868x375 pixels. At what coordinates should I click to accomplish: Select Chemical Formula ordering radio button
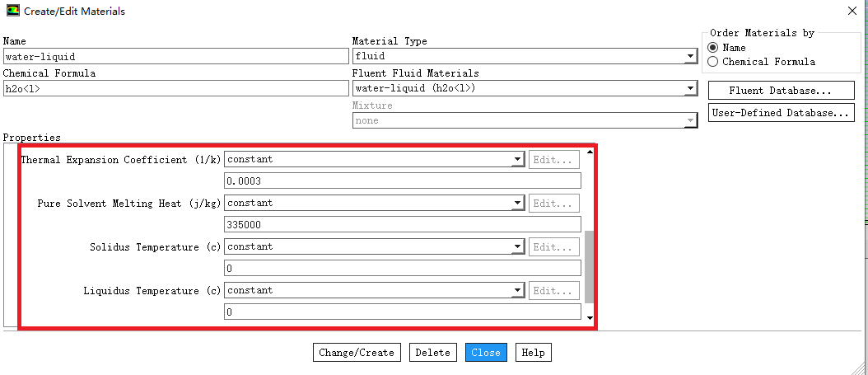pyautogui.click(x=713, y=62)
